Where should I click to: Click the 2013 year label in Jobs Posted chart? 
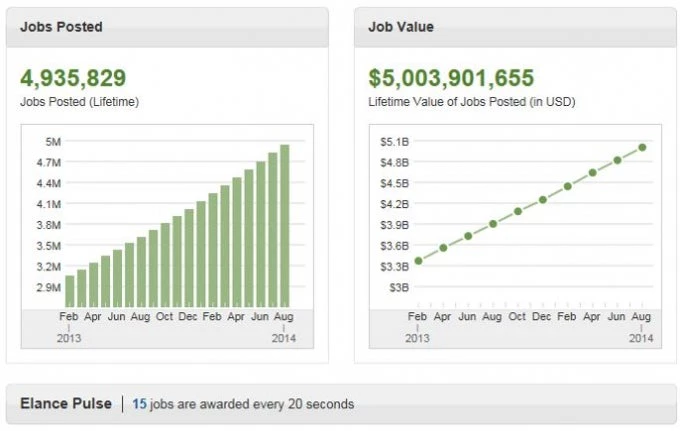(69, 338)
